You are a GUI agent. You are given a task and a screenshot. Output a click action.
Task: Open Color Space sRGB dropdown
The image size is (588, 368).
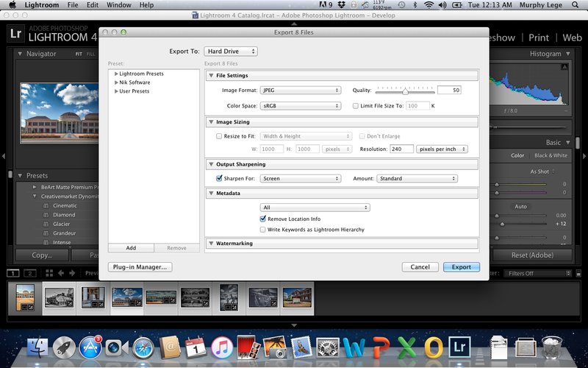coord(301,106)
